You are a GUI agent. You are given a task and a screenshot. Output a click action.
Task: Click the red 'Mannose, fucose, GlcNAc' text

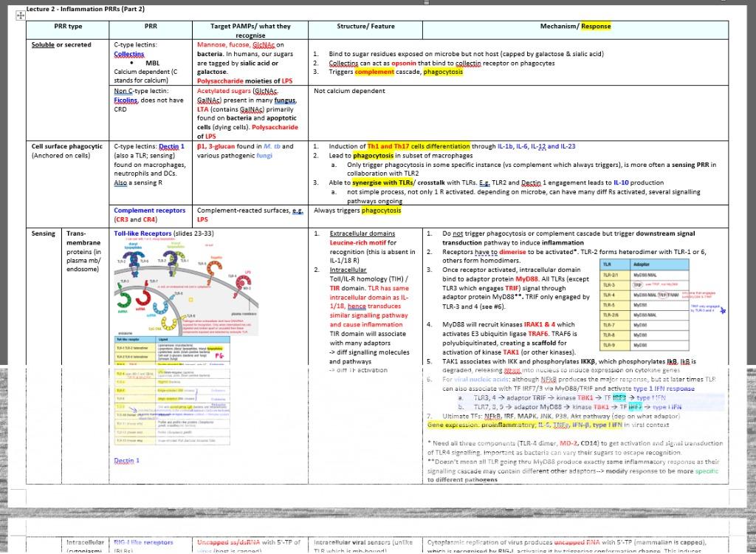[236, 45]
